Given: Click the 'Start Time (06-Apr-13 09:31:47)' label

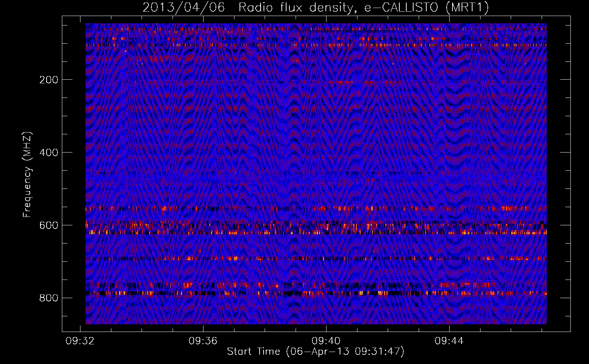Looking at the screenshot, I should (316, 352).
